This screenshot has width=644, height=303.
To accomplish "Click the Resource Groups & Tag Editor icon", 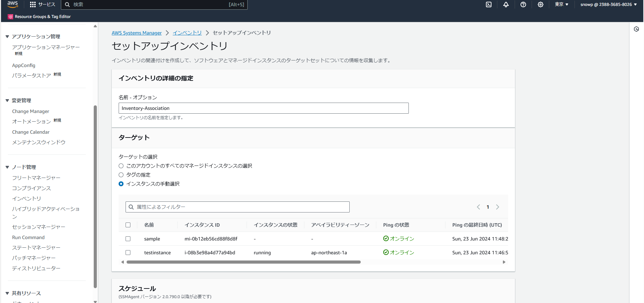I will click(10, 17).
